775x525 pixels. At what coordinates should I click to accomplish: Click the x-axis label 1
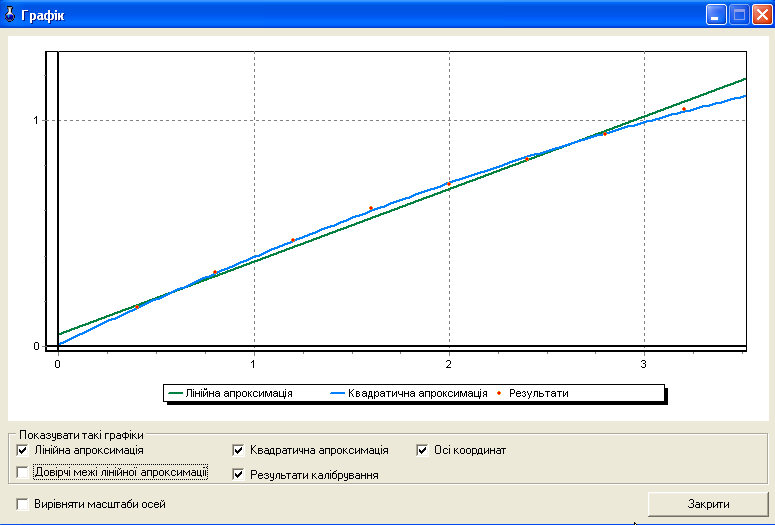[253, 364]
